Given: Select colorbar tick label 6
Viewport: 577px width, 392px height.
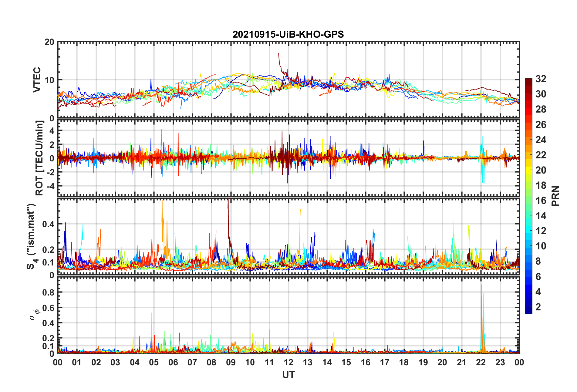Looking at the screenshot, I should coord(538,277).
